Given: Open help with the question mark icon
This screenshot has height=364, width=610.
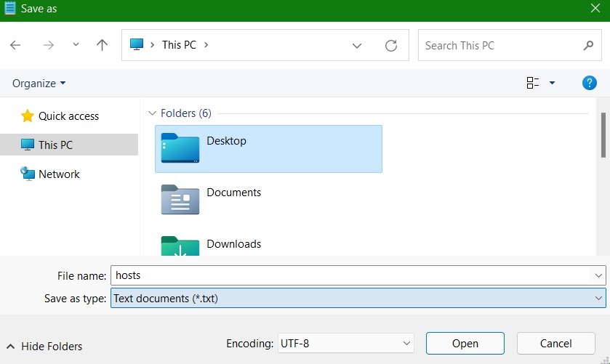Looking at the screenshot, I should pos(589,83).
